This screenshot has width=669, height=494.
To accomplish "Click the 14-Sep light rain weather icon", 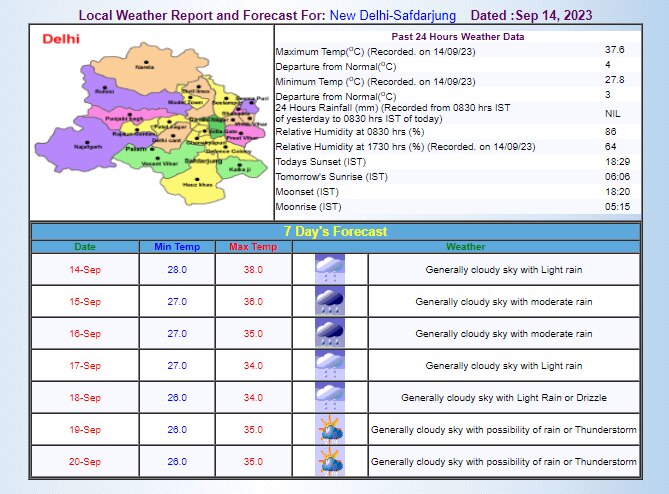I will pyautogui.click(x=330, y=269).
